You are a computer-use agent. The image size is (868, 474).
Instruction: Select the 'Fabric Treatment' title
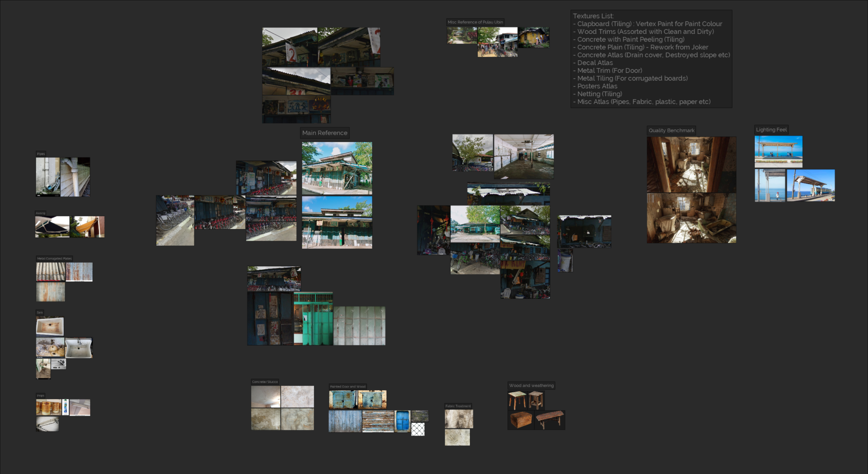click(457, 405)
